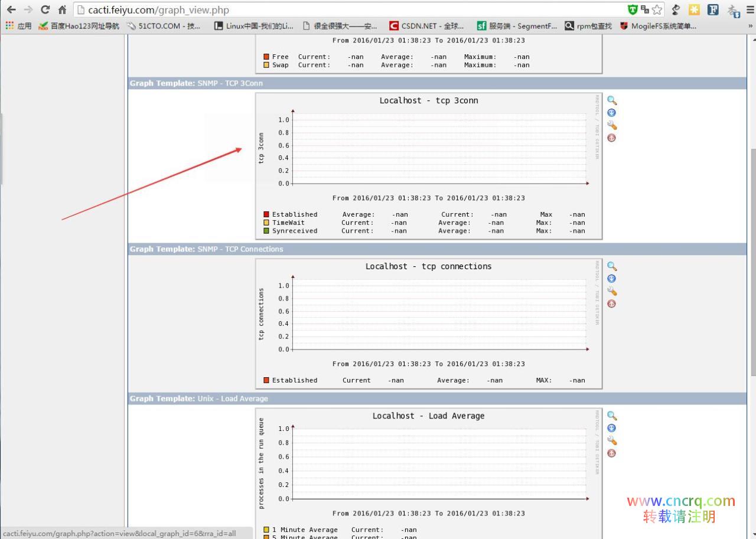Open the Apps (应用) bookmarks shortcut
Screen dimensions: 756x539
click(x=18, y=26)
